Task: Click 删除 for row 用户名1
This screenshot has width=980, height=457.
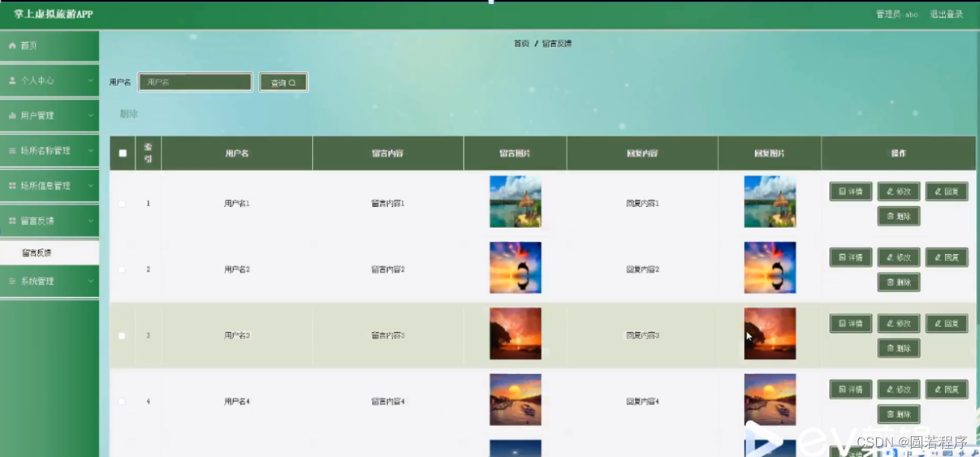Action: [x=899, y=216]
